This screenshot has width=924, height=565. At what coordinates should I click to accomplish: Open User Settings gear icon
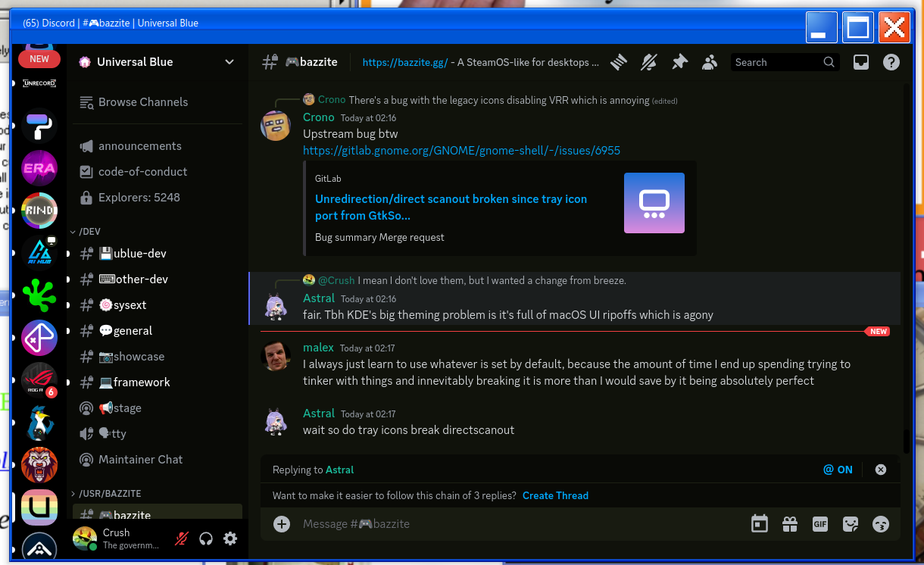pos(230,539)
